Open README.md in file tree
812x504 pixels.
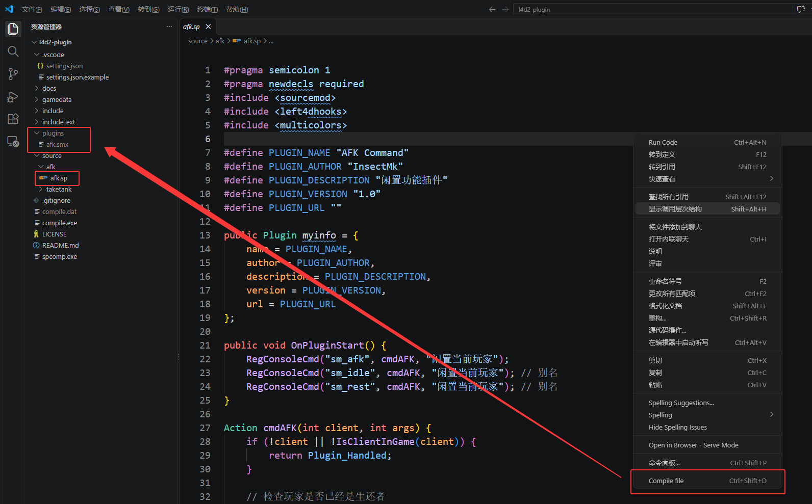coord(60,245)
